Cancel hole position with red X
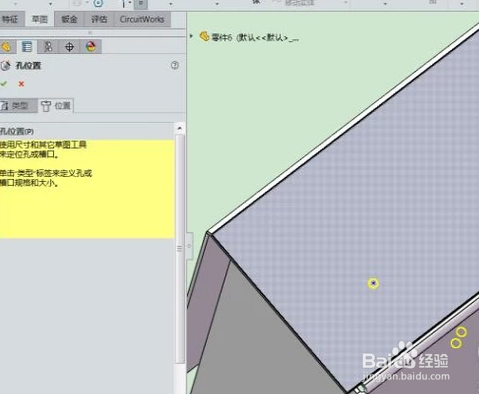Viewport: 479px width, 394px height. pos(21,84)
